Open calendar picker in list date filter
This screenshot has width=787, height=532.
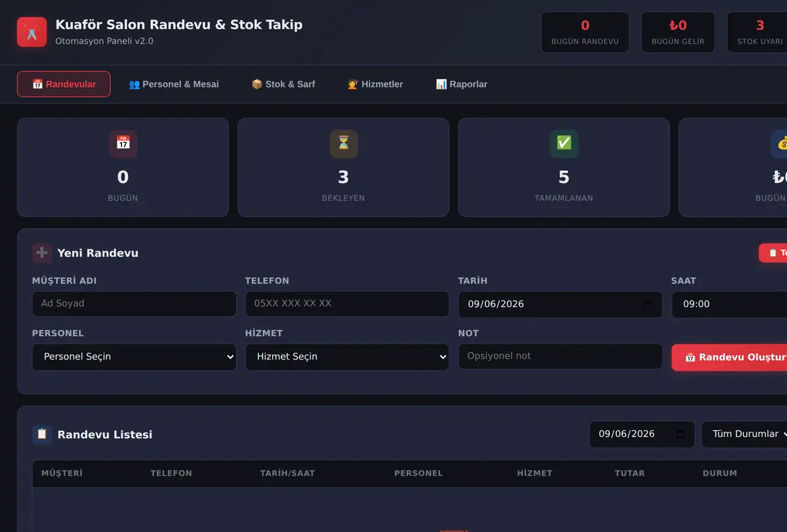click(680, 434)
